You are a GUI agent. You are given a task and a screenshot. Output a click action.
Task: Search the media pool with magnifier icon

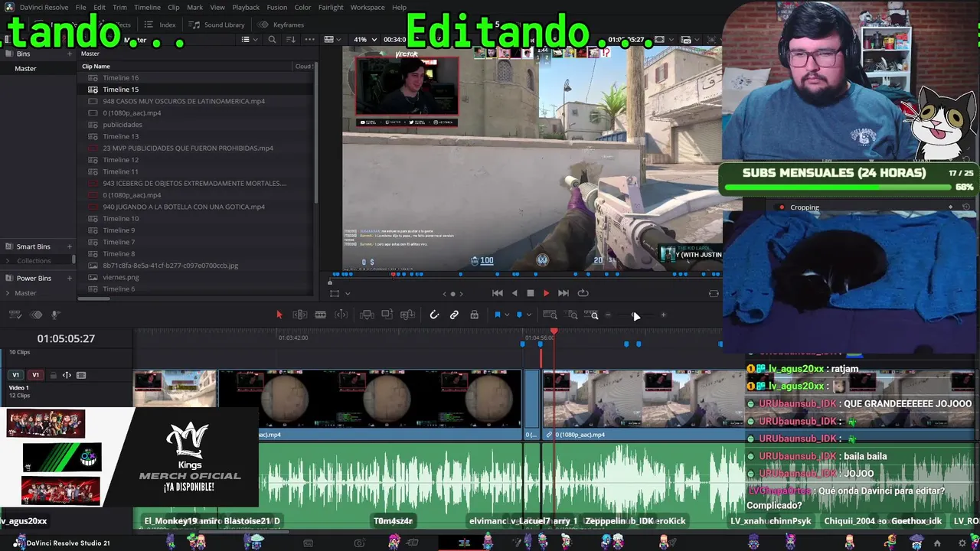(272, 40)
